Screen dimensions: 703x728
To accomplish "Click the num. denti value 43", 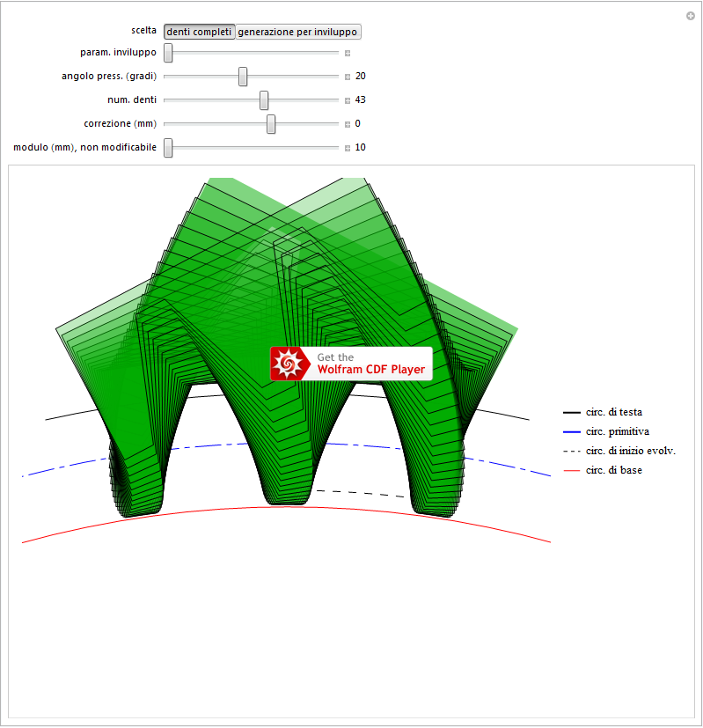I will (x=361, y=99).
